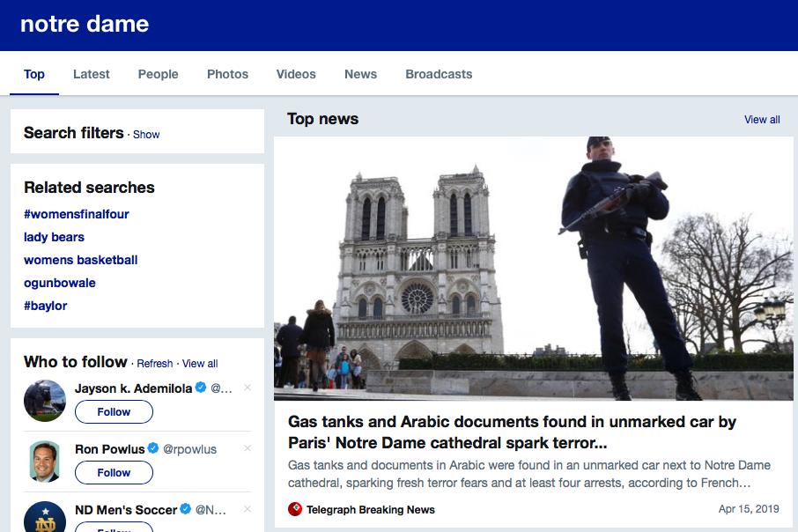Click the Who to follow heading
Viewport: 798px width, 532px height.
click(76, 362)
